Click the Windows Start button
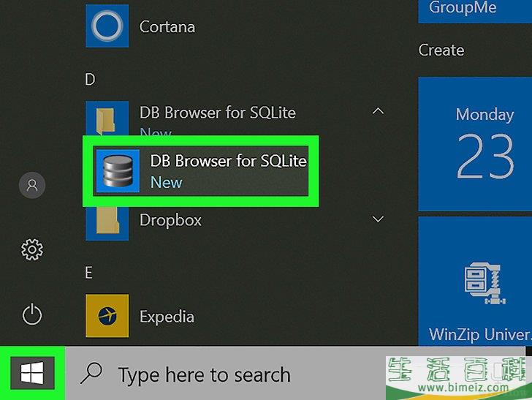The width and height of the screenshot is (532, 400). click(x=32, y=374)
